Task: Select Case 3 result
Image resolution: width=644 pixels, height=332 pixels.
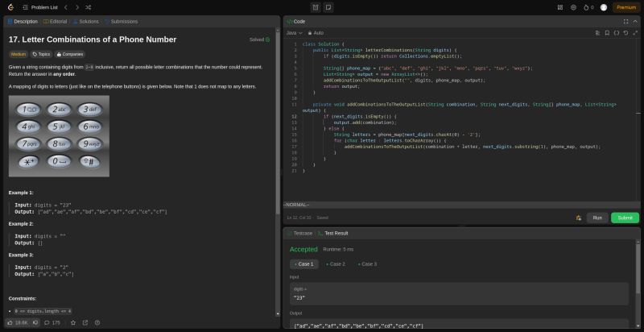Action: click(x=367, y=264)
